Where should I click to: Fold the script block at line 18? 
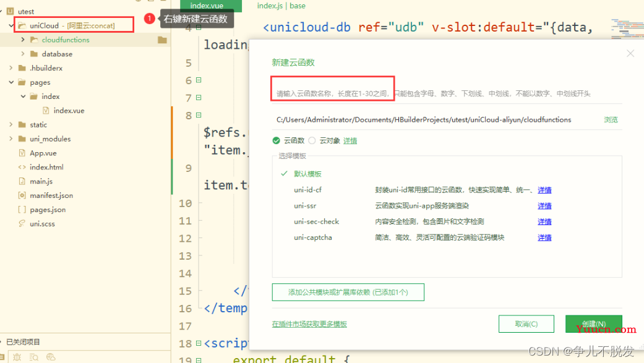pos(199,343)
